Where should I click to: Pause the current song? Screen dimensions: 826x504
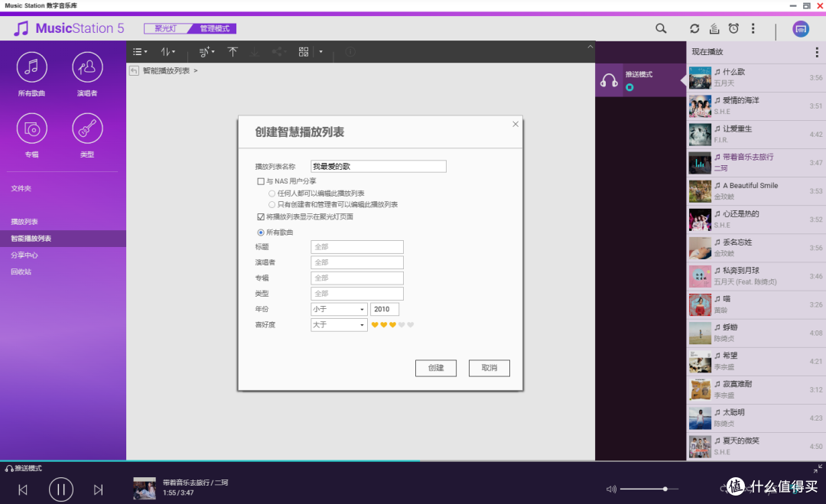60,489
